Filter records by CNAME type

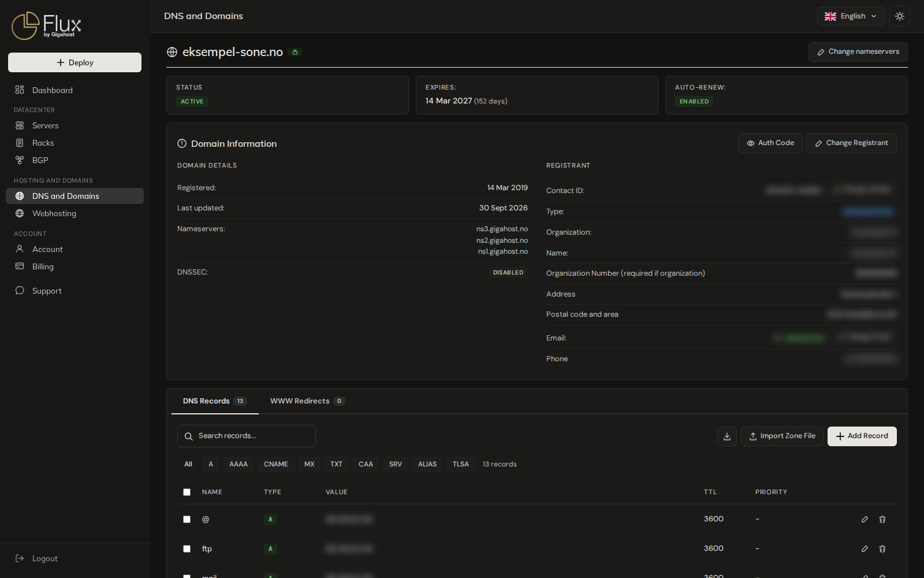pyautogui.click(x=276, y=464)
